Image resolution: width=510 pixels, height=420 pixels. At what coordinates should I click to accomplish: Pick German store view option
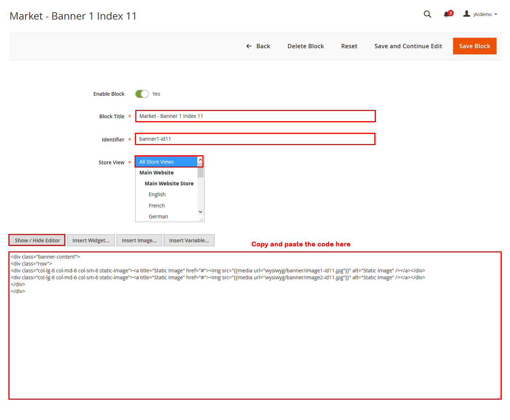coord(158,217)
